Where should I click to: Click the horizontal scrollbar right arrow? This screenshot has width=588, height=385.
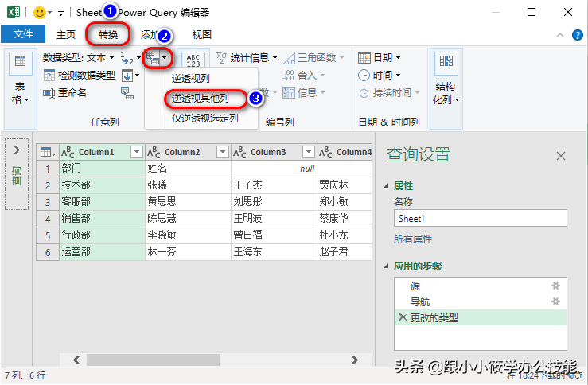[x=354, y=360]
